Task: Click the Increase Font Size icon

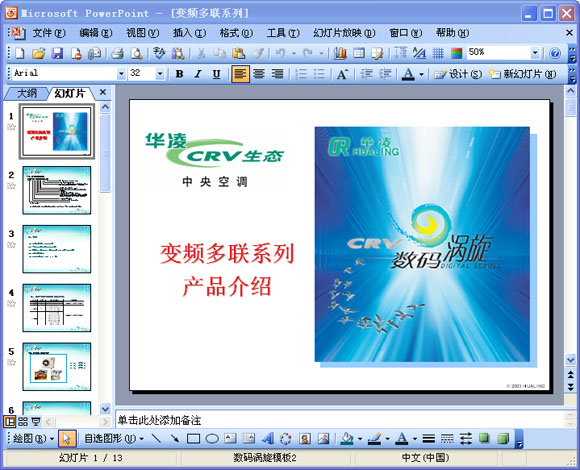Action: pyautogui.click(x=342, y=74)
